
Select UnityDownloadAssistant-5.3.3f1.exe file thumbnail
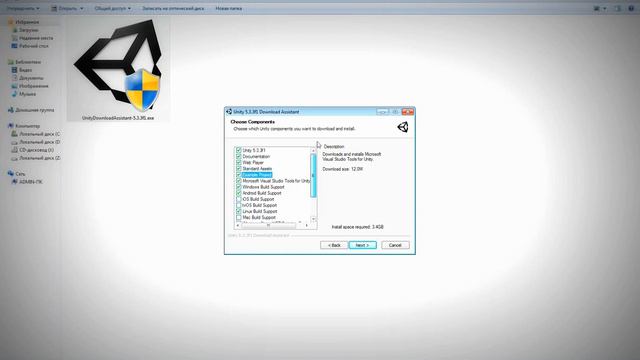[x=118, y=69]
